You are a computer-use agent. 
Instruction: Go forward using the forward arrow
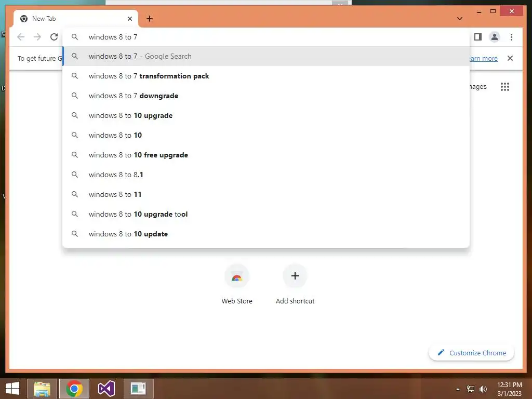pos(37,37)
